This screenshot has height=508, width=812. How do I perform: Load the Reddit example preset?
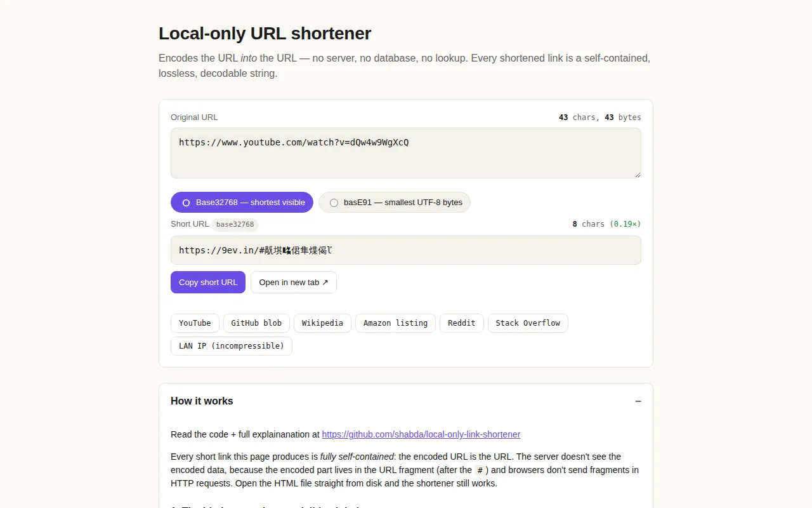461,323
